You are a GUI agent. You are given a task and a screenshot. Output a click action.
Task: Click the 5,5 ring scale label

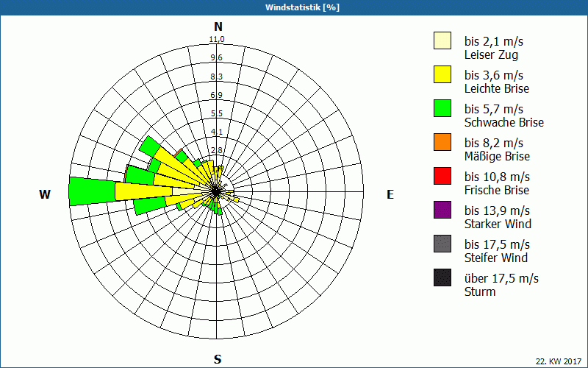[x=217, y=113]
